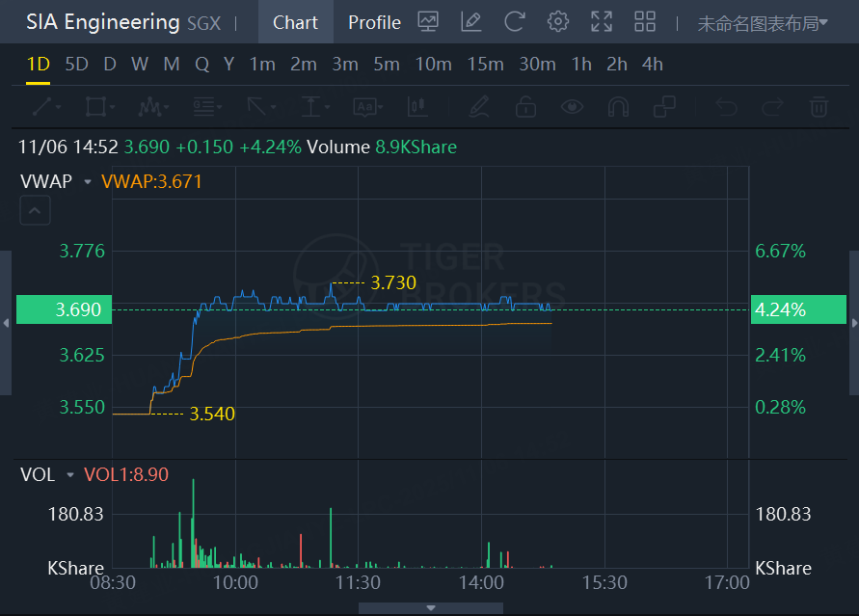This screenshot has width=859, height=616.
Task: Switch to the Profile tab
Action: coord(375,22)
